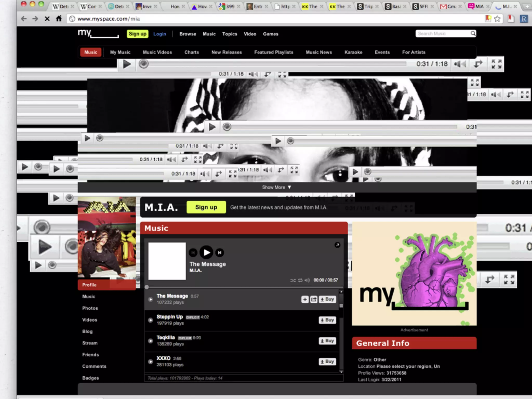Buy the Steppin Up track
The width and height of the screenshot is (532, 399).
click(327, 320)
